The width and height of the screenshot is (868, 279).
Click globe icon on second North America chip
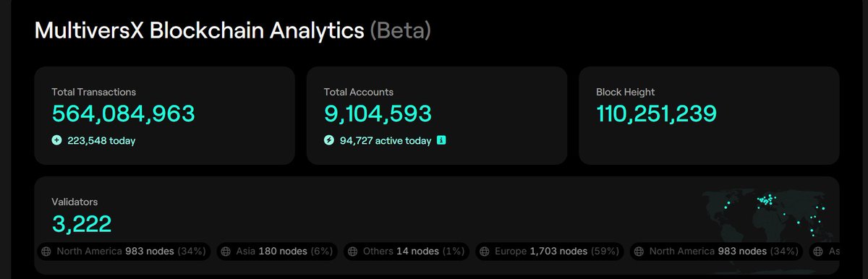(x=639, y=252)
